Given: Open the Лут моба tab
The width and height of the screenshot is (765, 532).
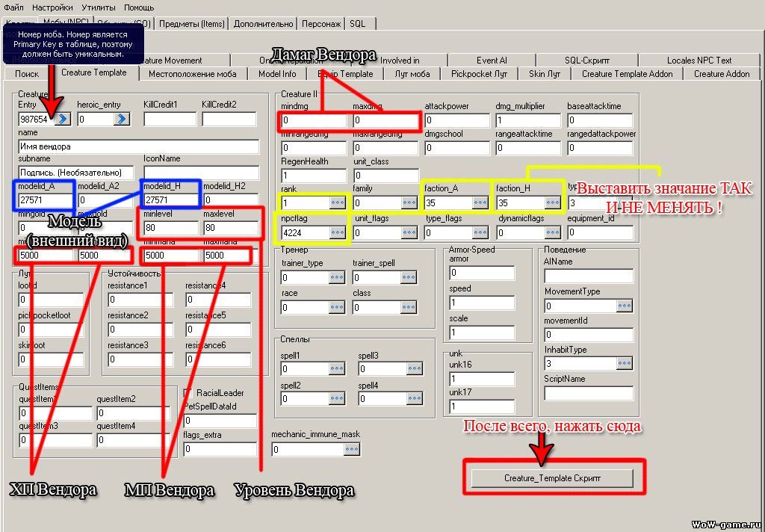Looking at the screenshot, I should [x=412, y=74].
